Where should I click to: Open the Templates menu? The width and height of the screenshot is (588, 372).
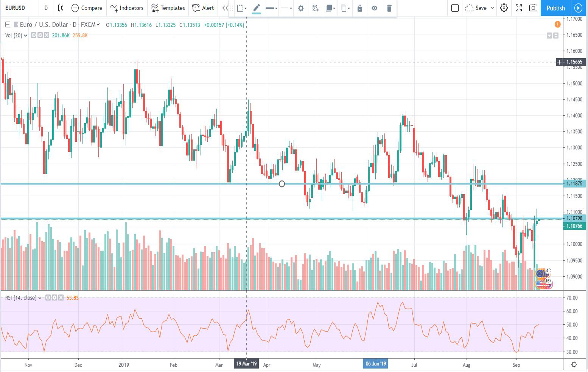pos(168,8)
